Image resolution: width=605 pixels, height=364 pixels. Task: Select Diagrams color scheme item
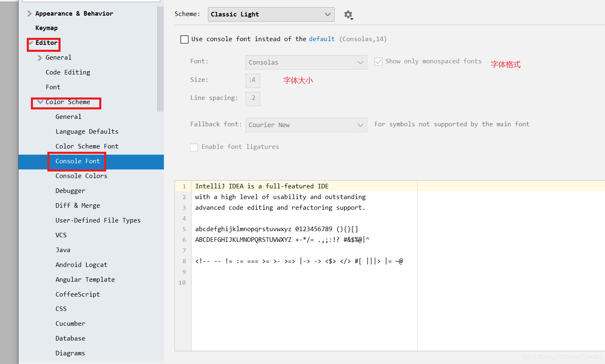[70, 353]
